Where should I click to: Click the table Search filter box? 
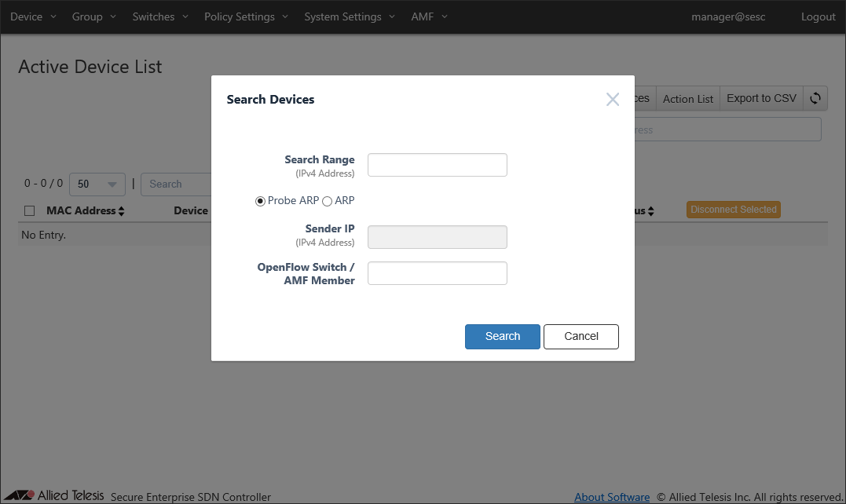click(x=176, y=184)
